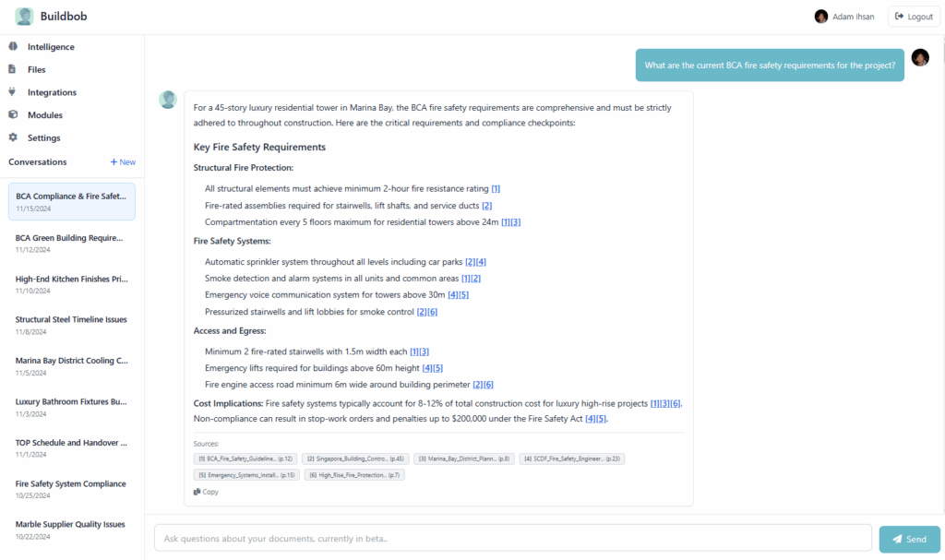The width and height of the screenshot is (945, 560).
Task: Click the Intelligence brain icon
Action: coord(13,47)
